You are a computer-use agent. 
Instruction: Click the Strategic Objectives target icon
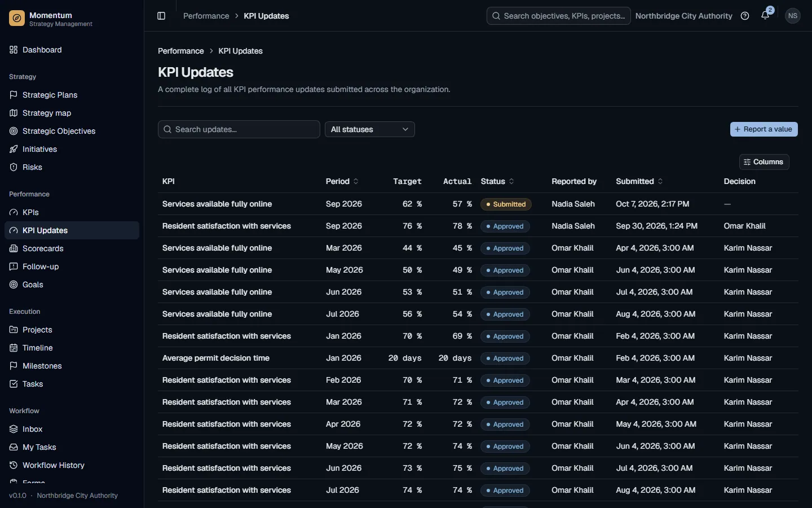click(x=14, y=131)
